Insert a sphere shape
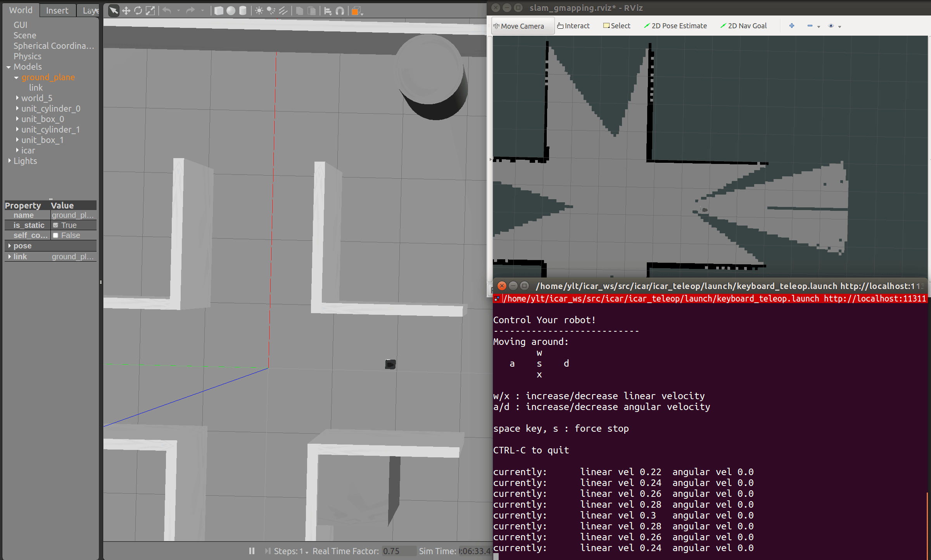Image resolution: width=931 pixels, height=560 pixels. click(x=231, y=11)
